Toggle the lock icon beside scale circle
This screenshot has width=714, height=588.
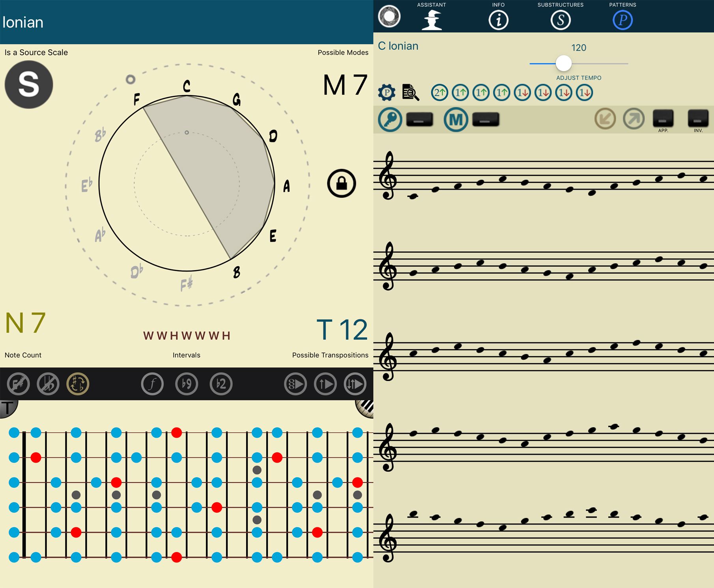(341, 183)
